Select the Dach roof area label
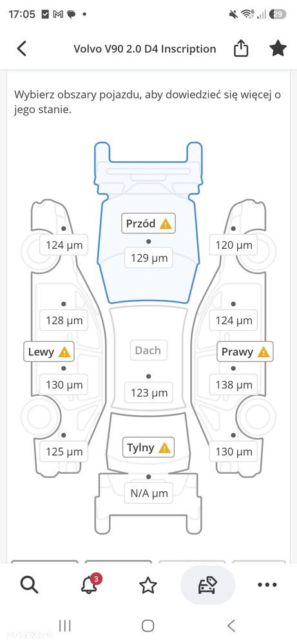 tap(148, 350)
